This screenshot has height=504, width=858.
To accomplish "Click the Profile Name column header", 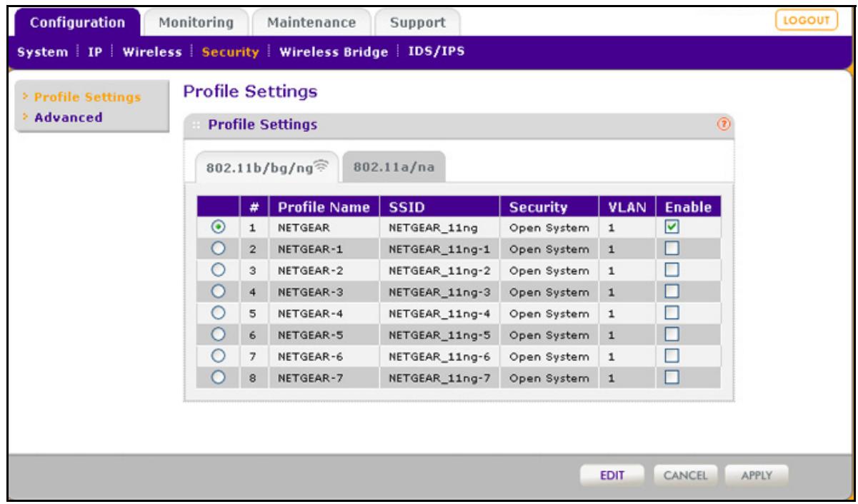I will (x=323, y=207).
